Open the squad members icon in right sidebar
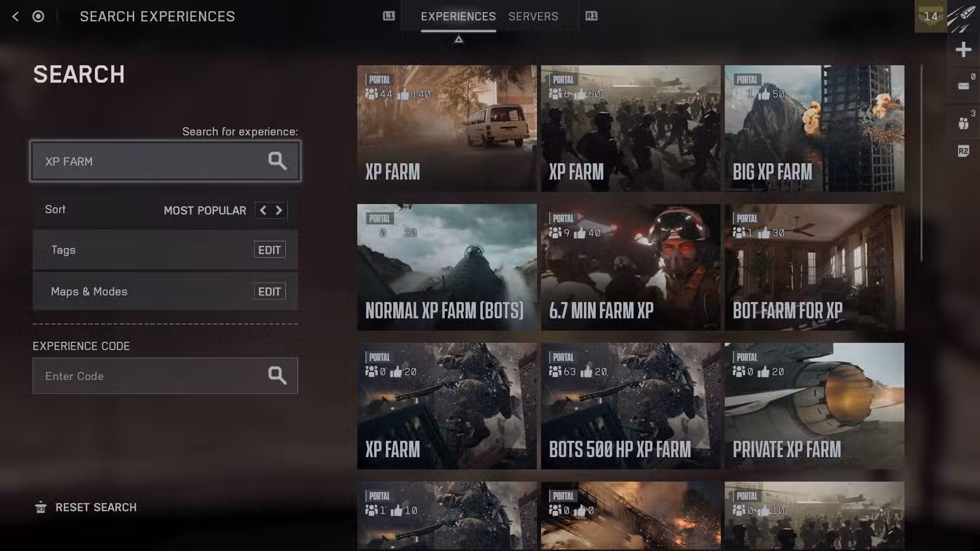The width and height of the screenshot is (980, 551). click(963, 123)
